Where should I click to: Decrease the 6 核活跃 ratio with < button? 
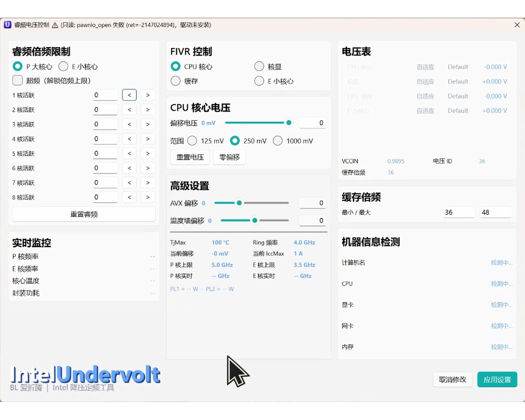point(129,168)
